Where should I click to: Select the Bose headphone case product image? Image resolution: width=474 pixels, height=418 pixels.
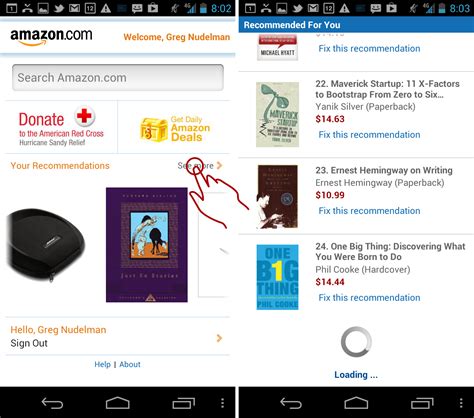[45, 245]
